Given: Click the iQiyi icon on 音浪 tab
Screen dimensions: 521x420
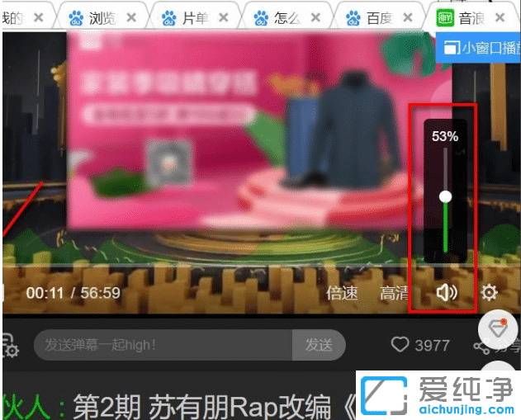Looking at the screenshot, I should (444, 17).
